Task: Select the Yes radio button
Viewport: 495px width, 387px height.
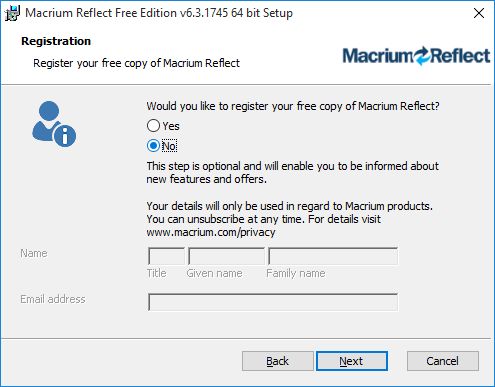Action: [x=153, y=126]
